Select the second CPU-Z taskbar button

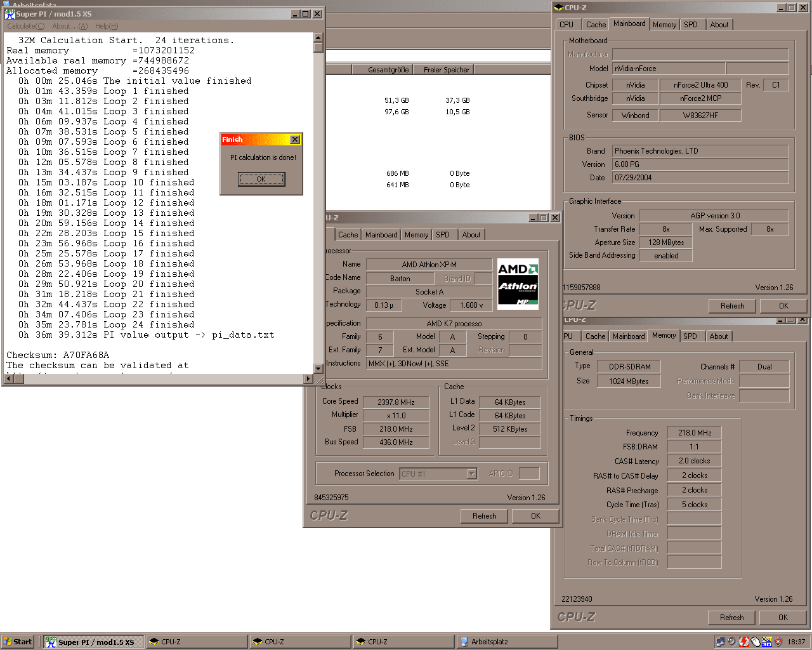pos(300,642)
